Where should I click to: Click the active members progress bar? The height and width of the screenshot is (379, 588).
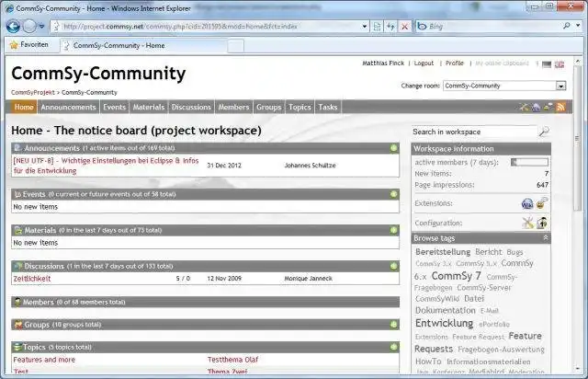pos(529,162)
